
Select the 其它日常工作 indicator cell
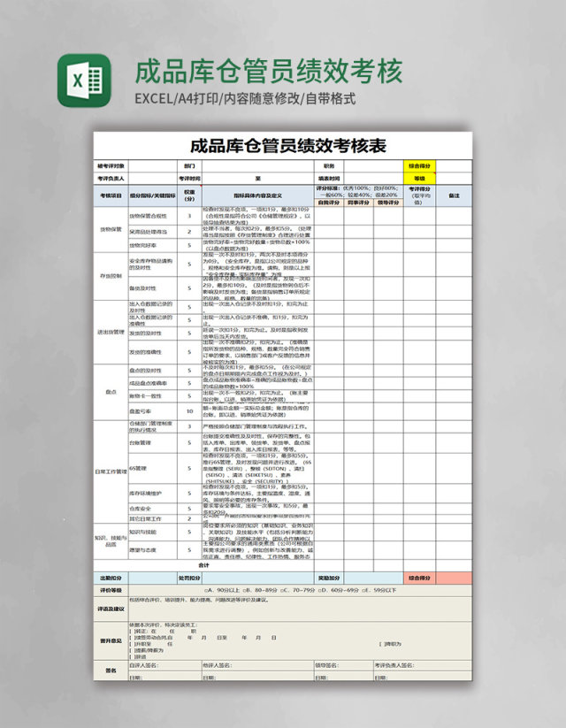pyautogui.click(x=153, y=518)
